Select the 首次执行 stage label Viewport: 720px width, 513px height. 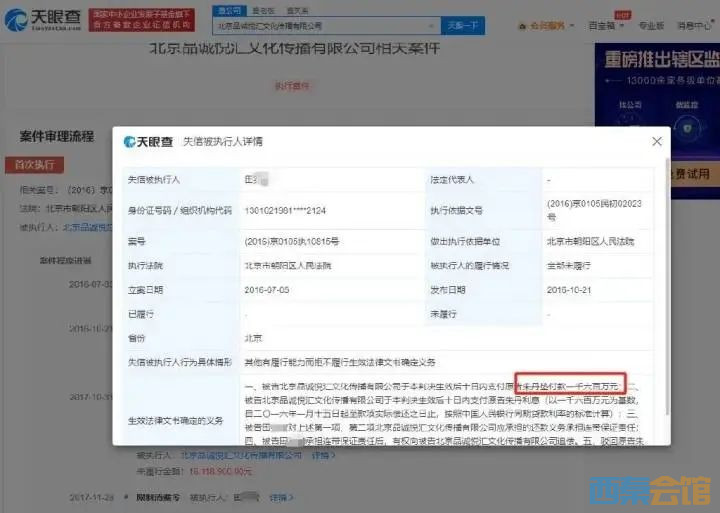pyautogui.click(x=34, y=164)
